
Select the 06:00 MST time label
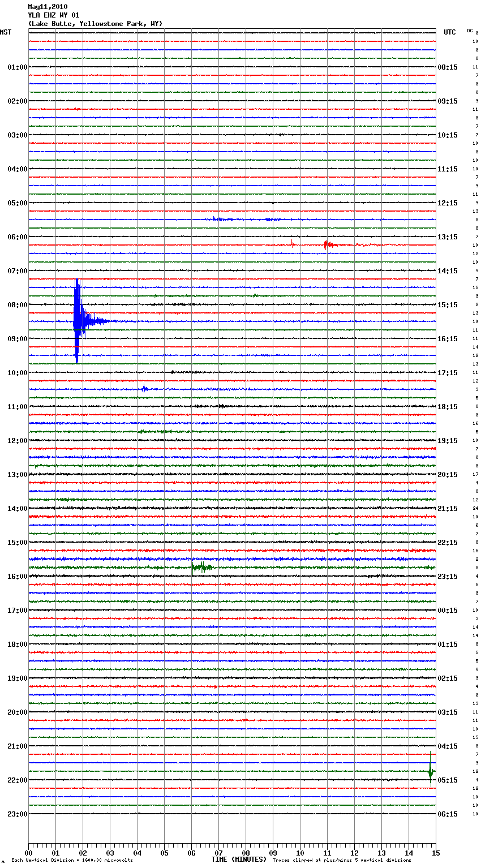pyautogui.click(x=18, y=237)
